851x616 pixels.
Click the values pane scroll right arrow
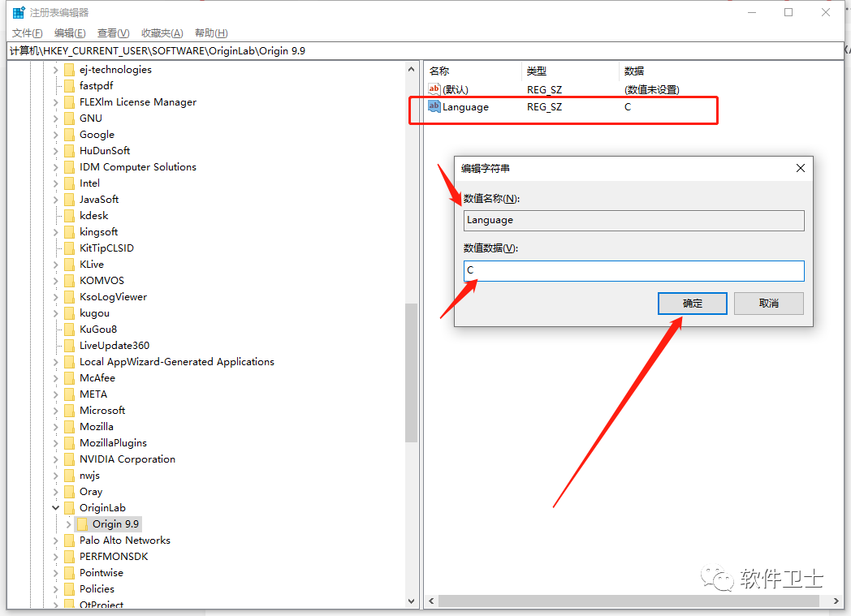[836, 601]
